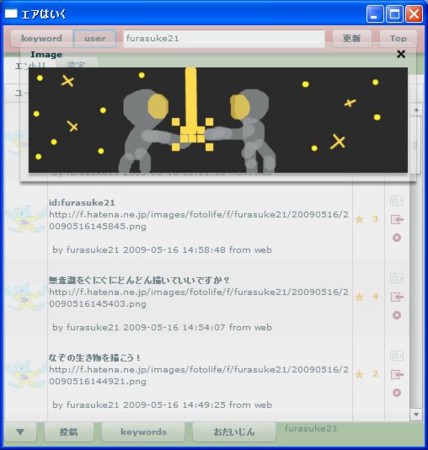Click delete icon on id:furasuke21 entry
The height and width of the screenshot is (450, 428).
point(397,238)
